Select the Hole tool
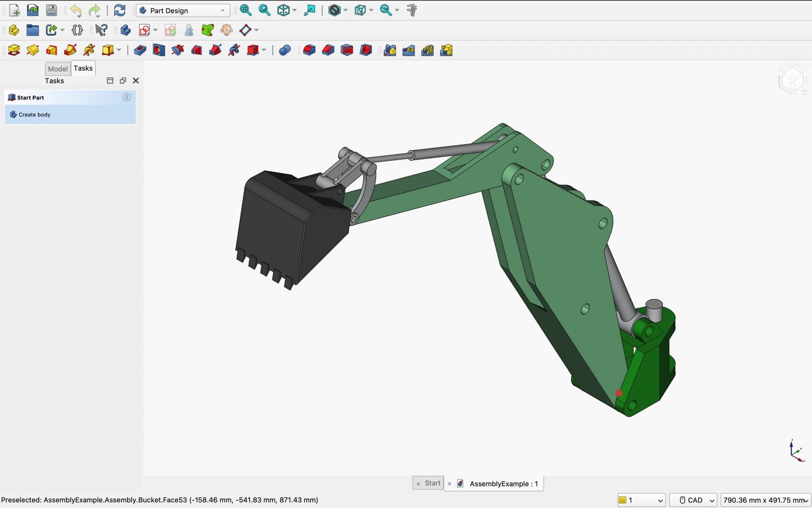This screenshot has height=508, width=812. [x=159, y=50]
